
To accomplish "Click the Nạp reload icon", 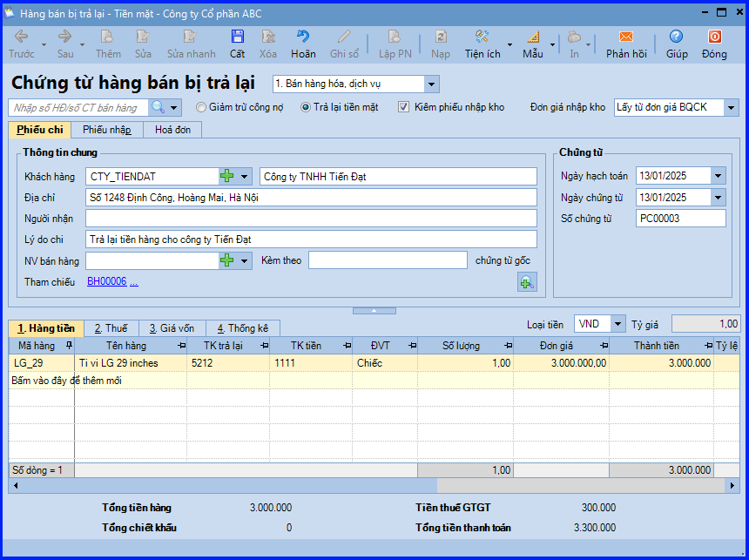I will coord(441,44).
